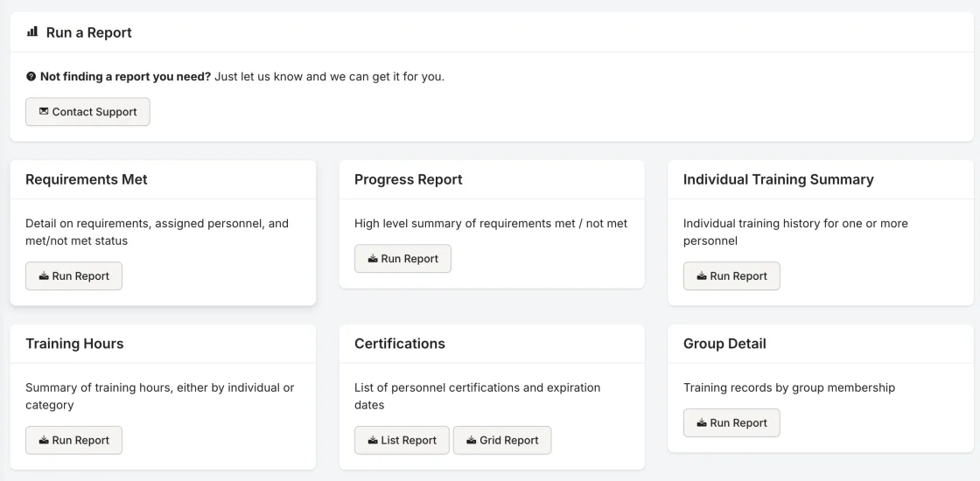Click 'Detail on requirements, assigned personnel' description

click(x=157, y=232)
